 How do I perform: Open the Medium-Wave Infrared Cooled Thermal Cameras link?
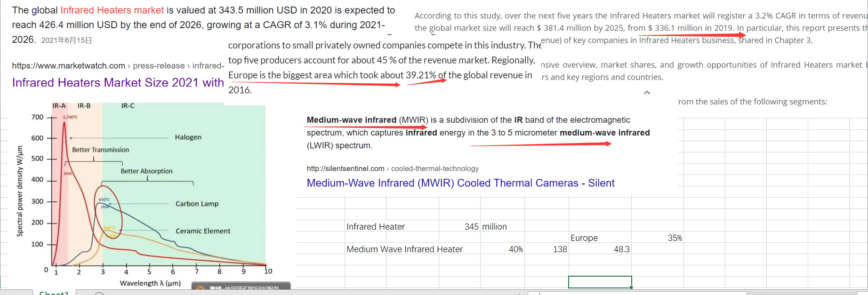pos(460,183)
